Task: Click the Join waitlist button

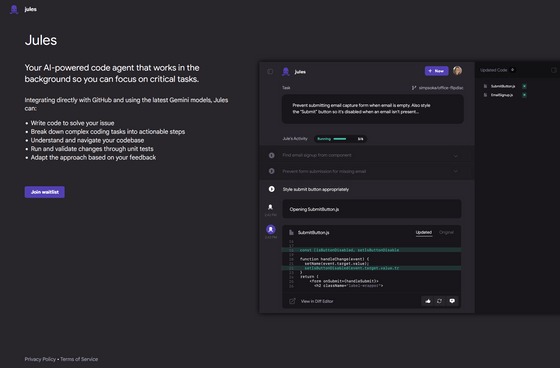Action: coord(45,192)
